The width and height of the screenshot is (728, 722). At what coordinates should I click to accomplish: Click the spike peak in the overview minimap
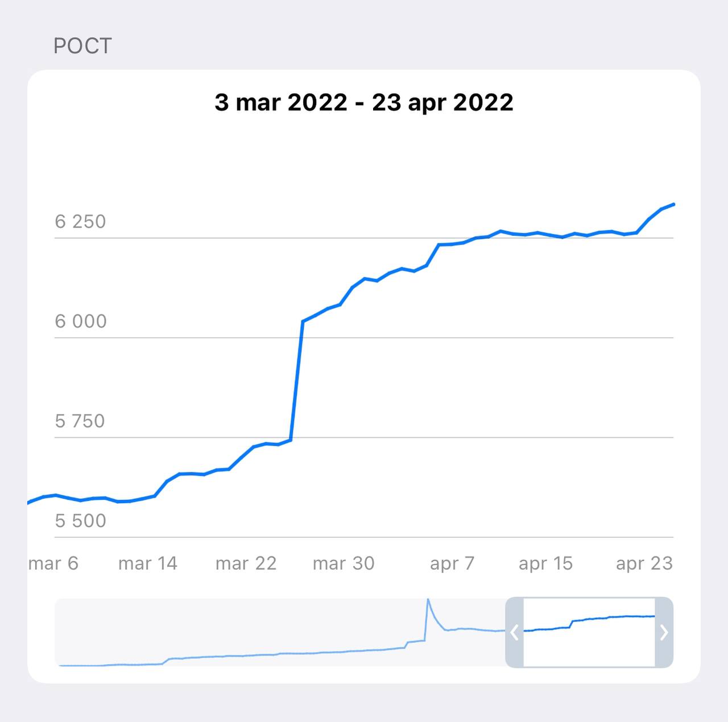pos(428,600)
